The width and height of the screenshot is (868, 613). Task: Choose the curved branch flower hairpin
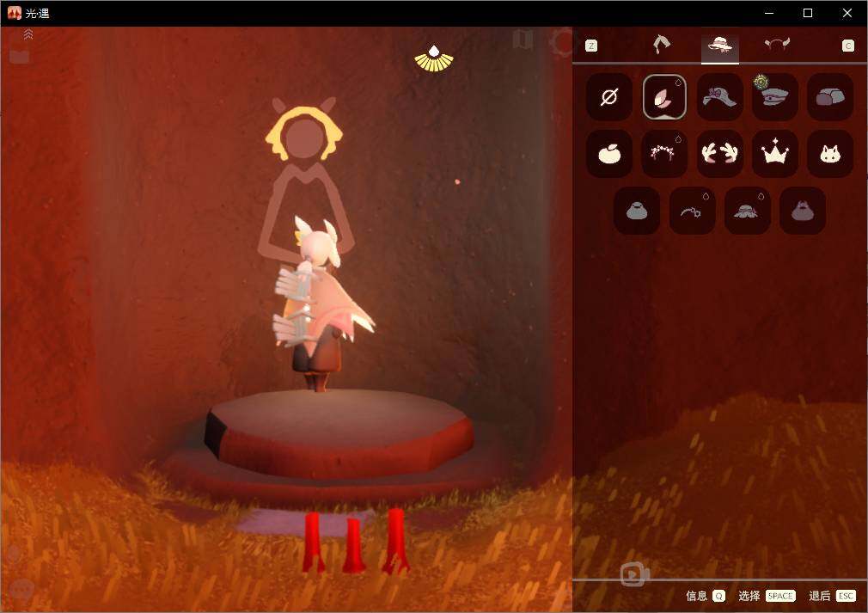[692, 211]
